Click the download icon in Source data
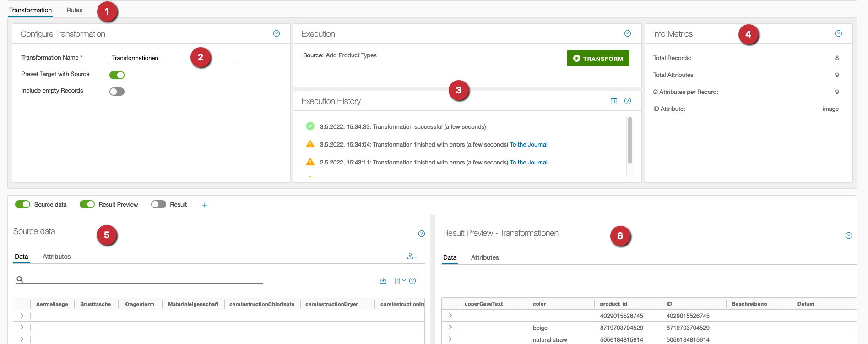The height and width of the screenshot is (344, 868). pyautogui.click(x=383, y=281)
